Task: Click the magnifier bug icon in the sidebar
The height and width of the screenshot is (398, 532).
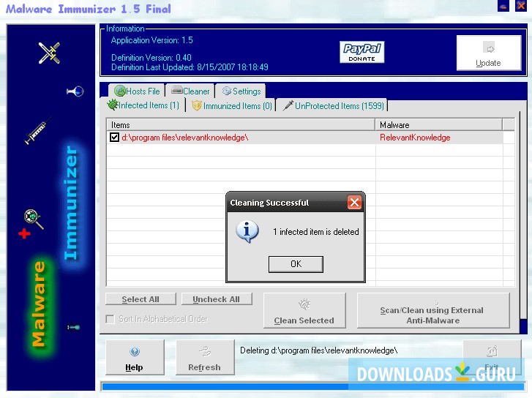Action: [34, 219]
